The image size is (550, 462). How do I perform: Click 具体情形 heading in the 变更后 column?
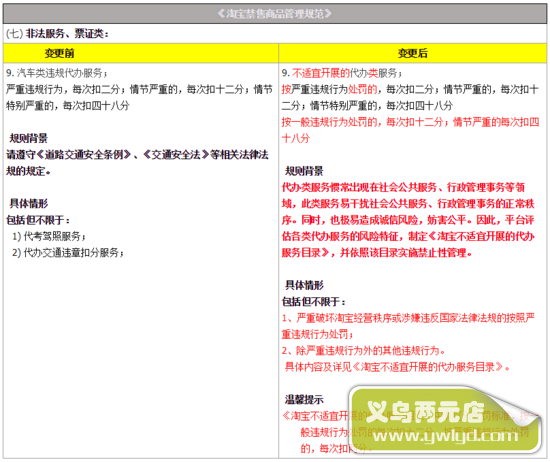tap(304, 285)
